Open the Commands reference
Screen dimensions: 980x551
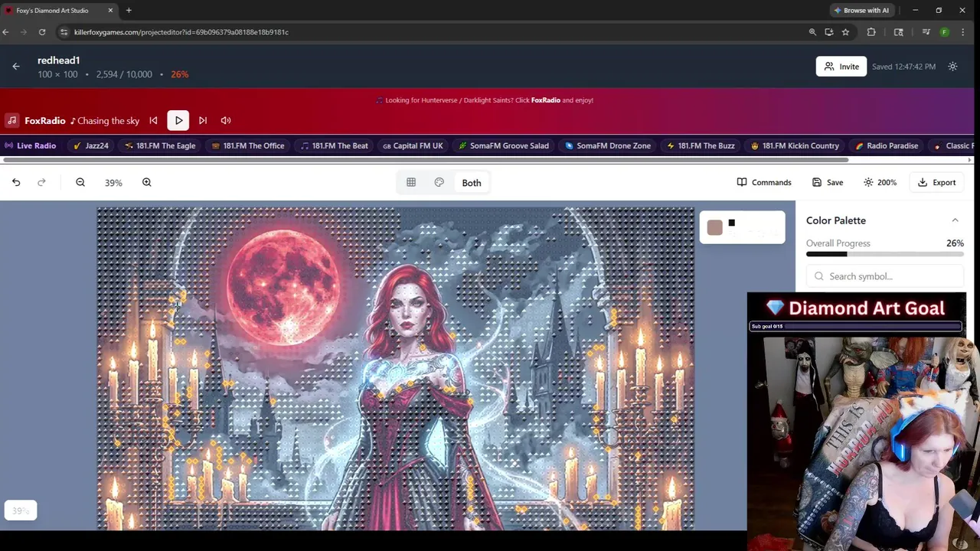(x=764, y=182)
